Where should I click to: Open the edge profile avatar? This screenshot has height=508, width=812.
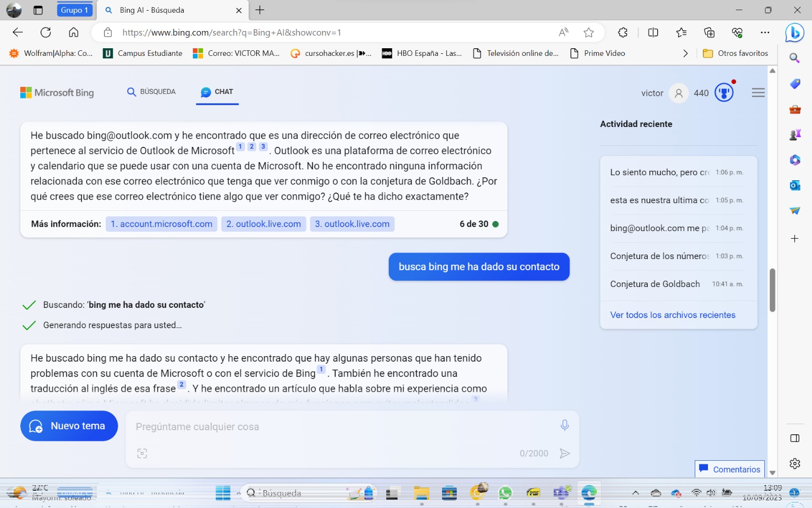(x=14, y=10)
